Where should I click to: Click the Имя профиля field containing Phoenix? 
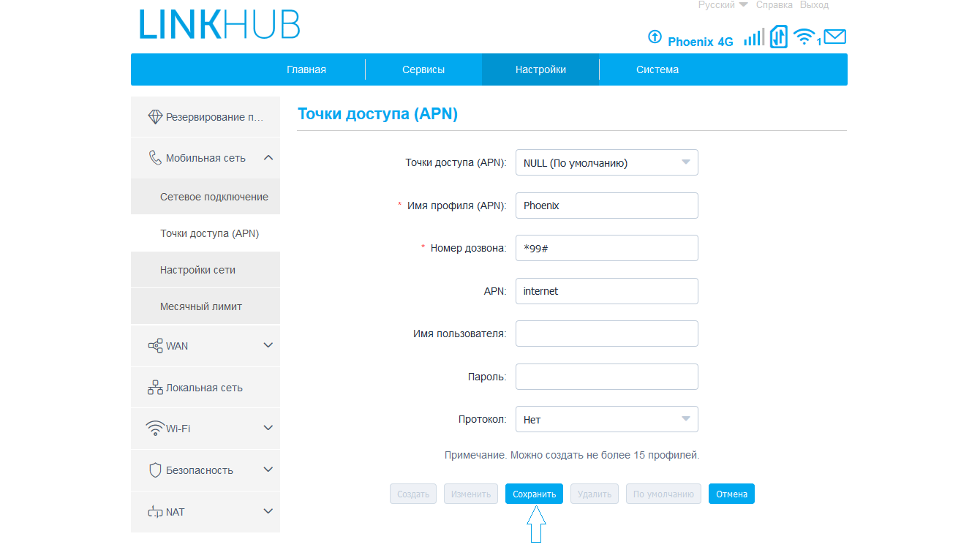(607, 206)
